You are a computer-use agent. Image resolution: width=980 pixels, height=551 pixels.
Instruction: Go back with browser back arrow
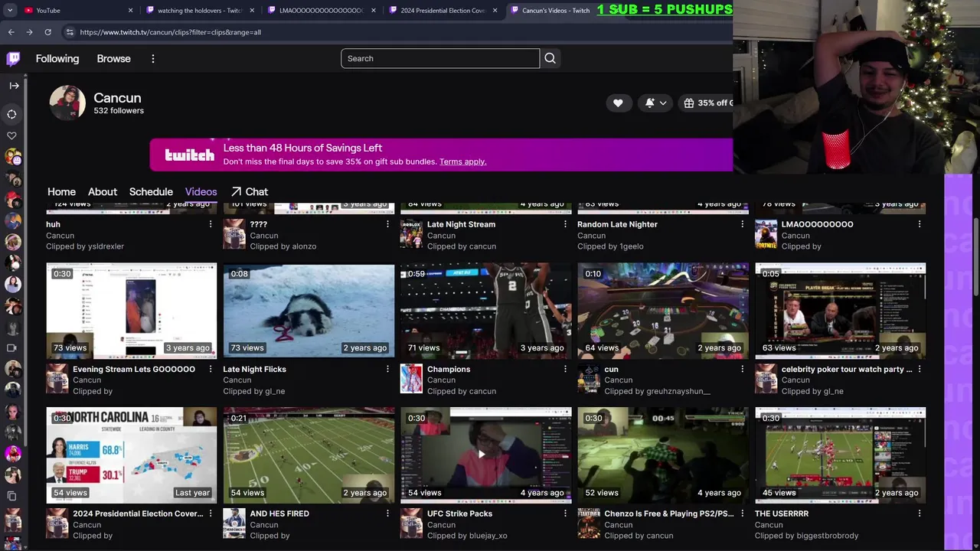tap(11, 32)
